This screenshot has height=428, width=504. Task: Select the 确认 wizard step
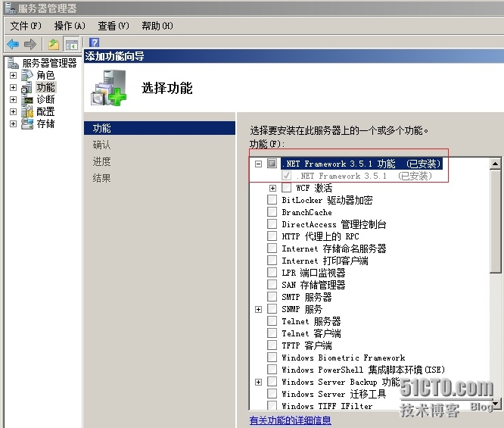101,145
